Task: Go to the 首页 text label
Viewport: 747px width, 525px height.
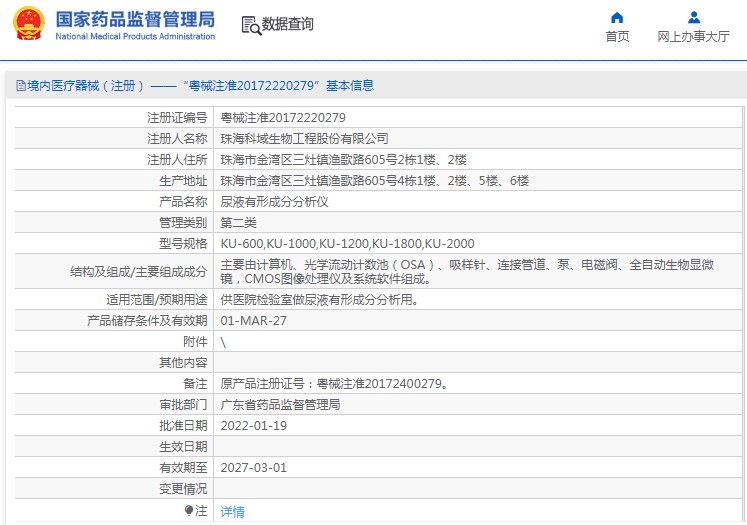Action: coord(617,37)
